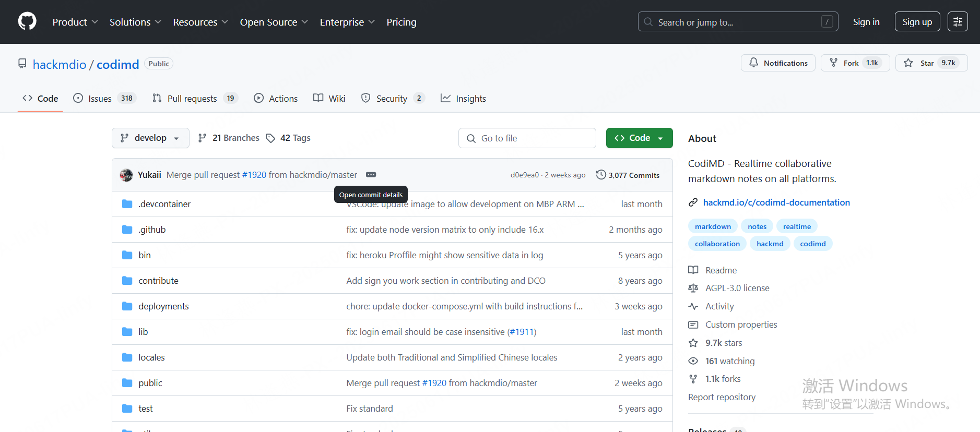Select the notes topic tag
This screenshot has height=432, width=980.
pos(757,226)
